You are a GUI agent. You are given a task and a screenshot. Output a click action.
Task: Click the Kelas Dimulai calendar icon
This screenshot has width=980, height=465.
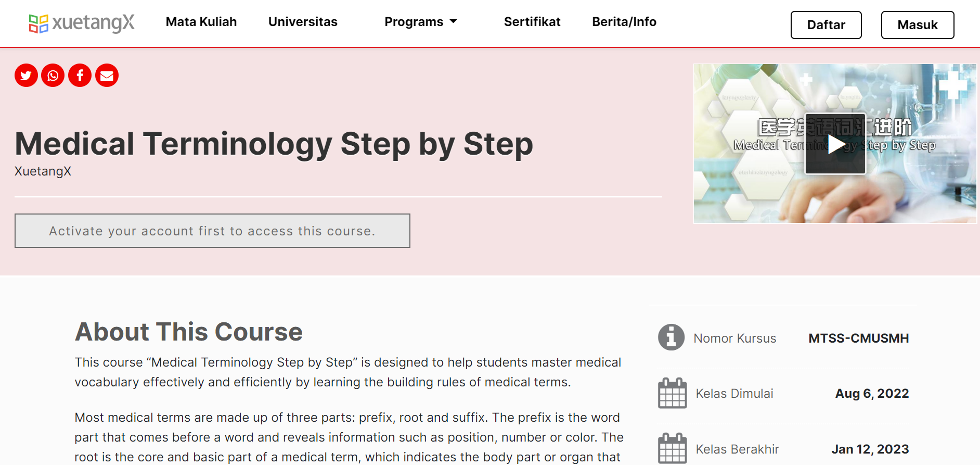click(x=672, y=393)
